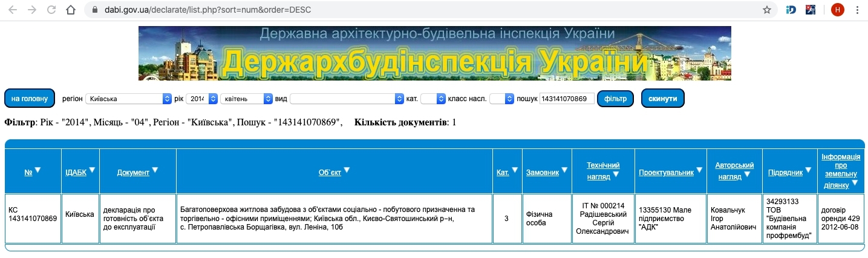Open the dark blue square extension icon
The height and width of the screenshot is (258, 868).
tap(811, 10)
